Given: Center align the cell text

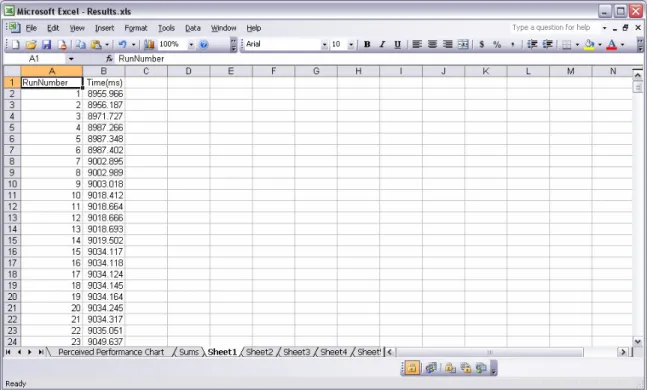Looking at the screenshot, I should click(x=432, y=44).
